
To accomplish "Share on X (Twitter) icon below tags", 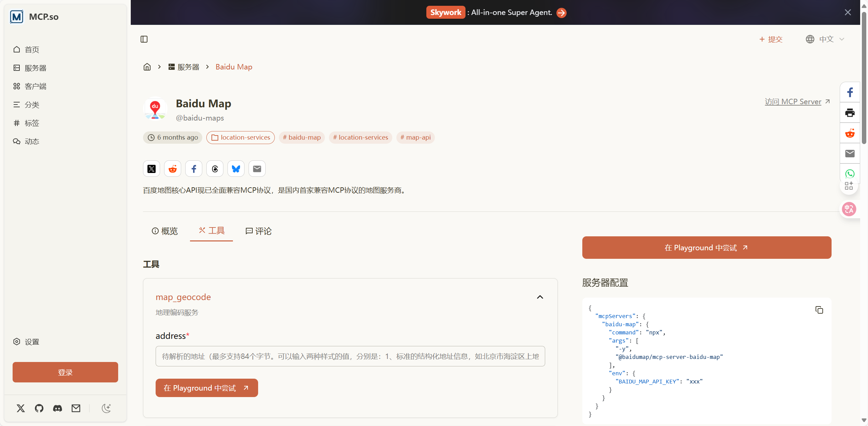I will 152,169.
